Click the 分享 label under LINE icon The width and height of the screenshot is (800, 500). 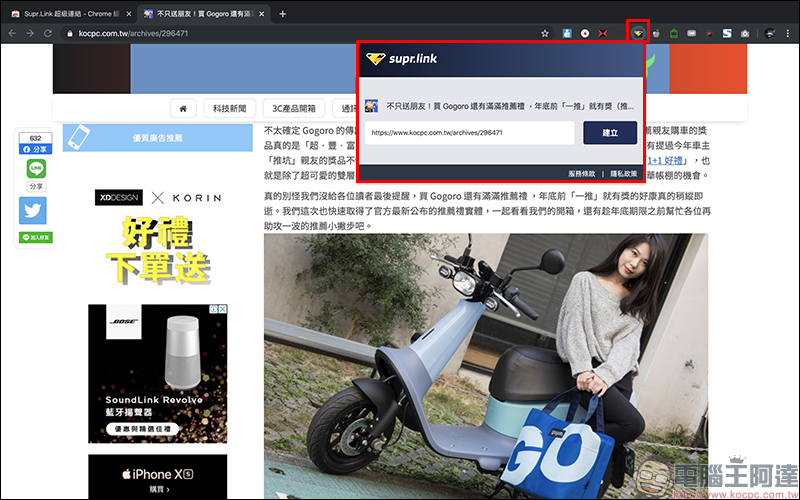(x=36, y=186)
